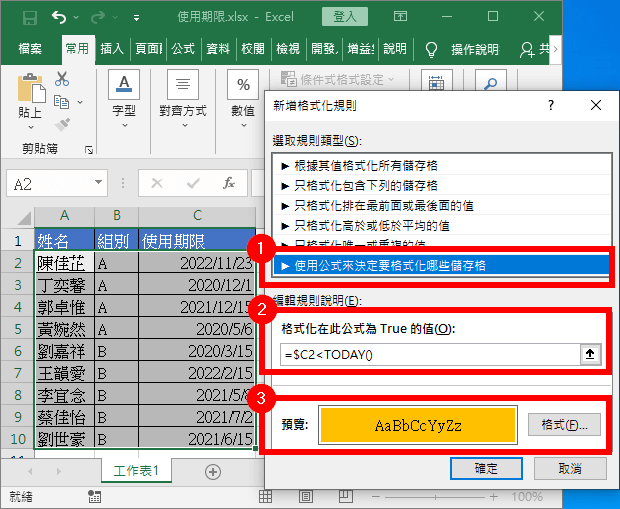Select the 工作表1 sheet tab
Screen dimensions: 620x509
136,471
